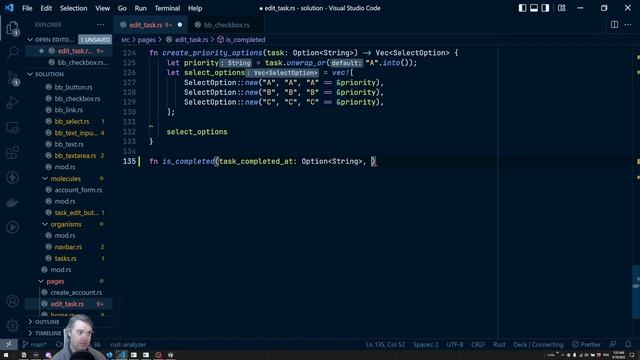Open account_form.rs in explorer
This screenshot has width=640, height=360.
point(78,190)
